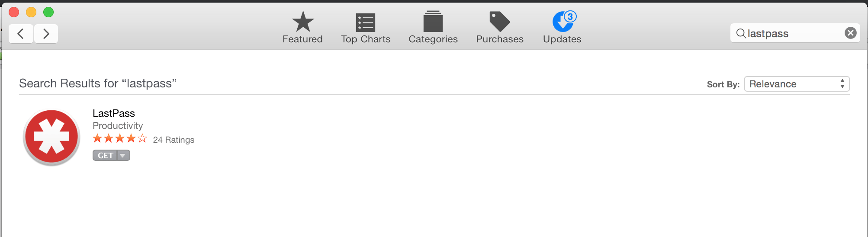Click the GET button for LastPass
The width and height of the screenshot is (868, 237).
(105, 156)
